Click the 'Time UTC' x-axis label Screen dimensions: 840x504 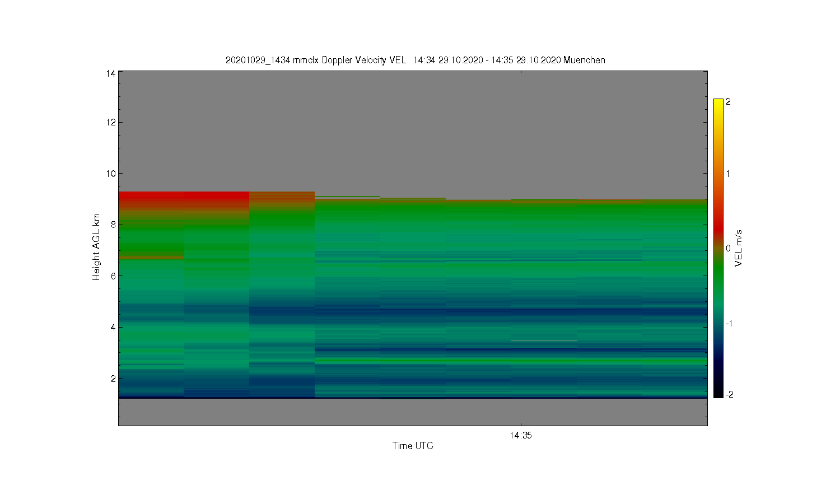[x=413, y=446]
